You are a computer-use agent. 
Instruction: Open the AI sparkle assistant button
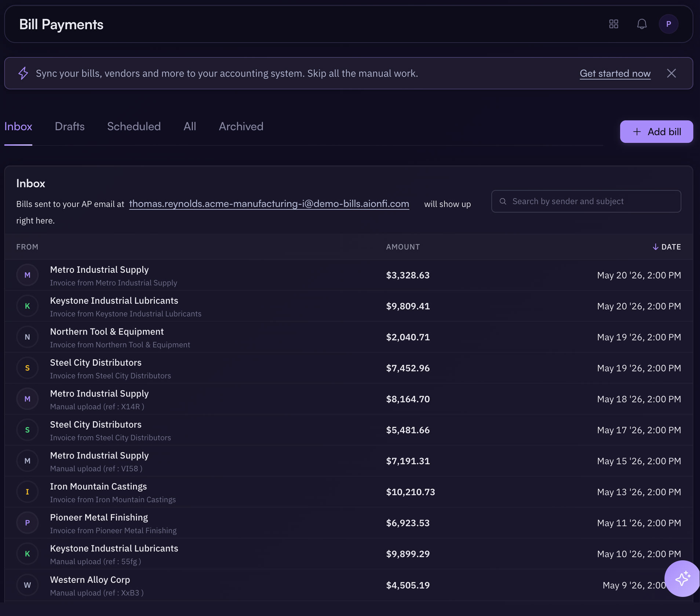tap(682, 578)
